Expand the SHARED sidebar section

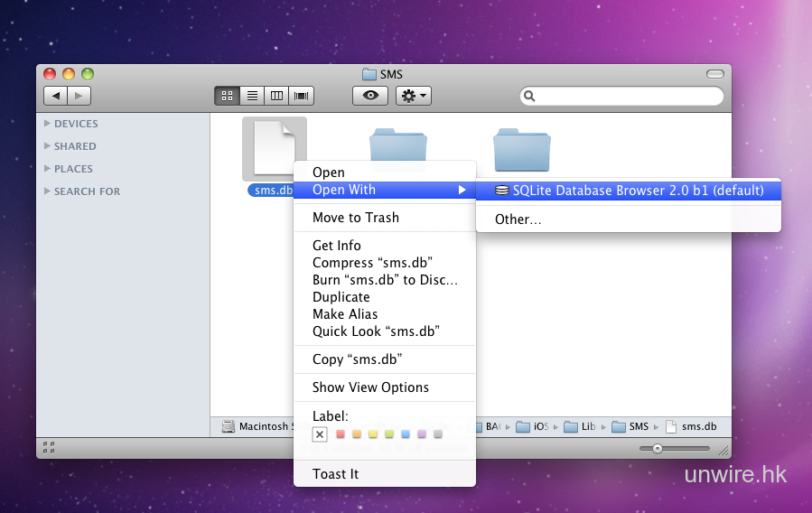click(x=48, y=146)
